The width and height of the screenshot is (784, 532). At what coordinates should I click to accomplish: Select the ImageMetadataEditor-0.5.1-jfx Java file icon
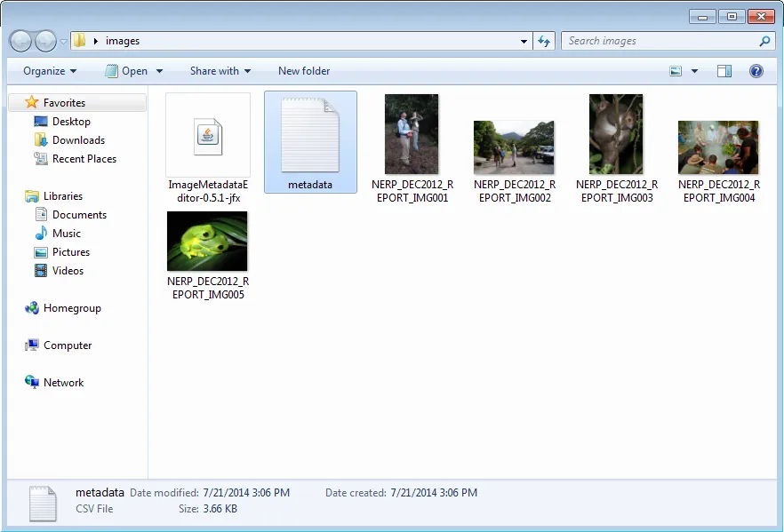coord(208,135)
